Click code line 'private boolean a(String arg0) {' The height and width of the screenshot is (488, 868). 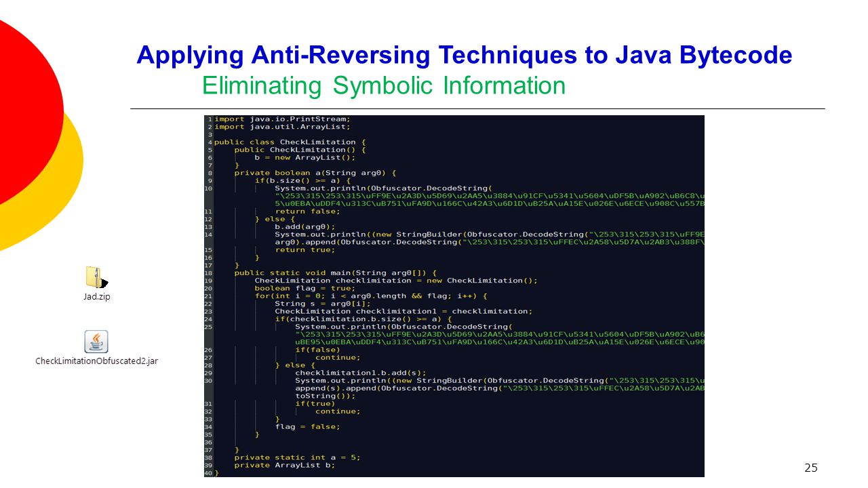point(315,173)
